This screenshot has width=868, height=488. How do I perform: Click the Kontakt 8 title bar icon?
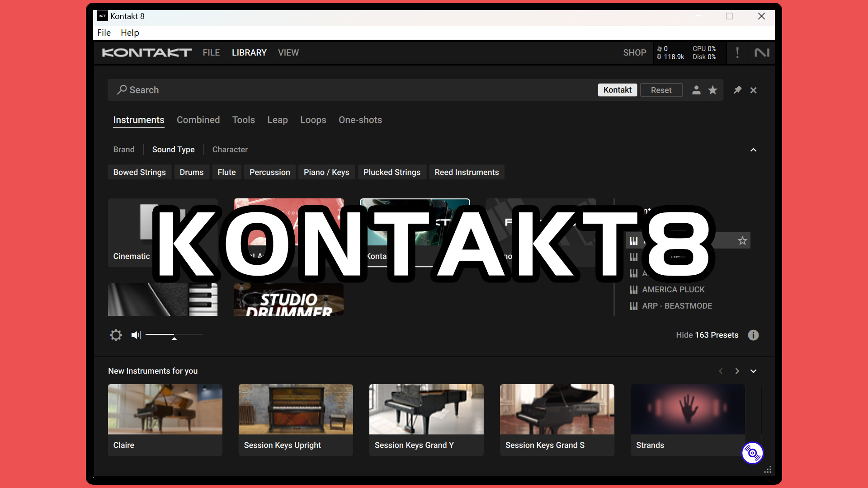pos(103,16)
